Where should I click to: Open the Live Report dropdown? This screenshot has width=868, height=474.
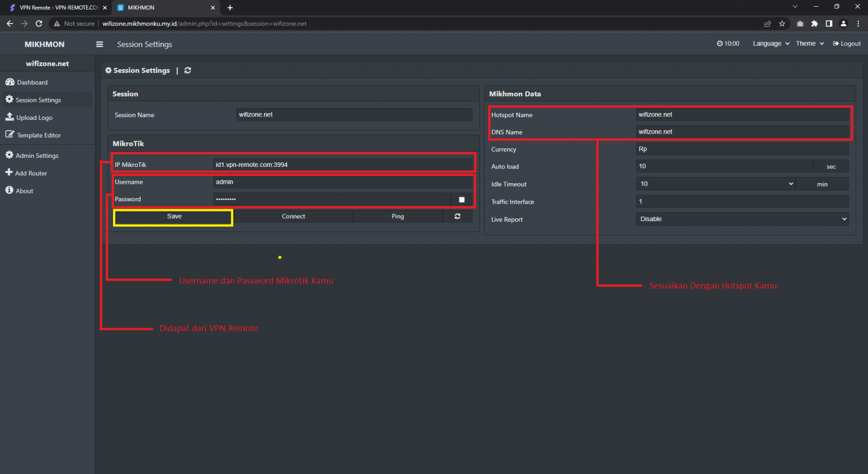coord(742,219)
